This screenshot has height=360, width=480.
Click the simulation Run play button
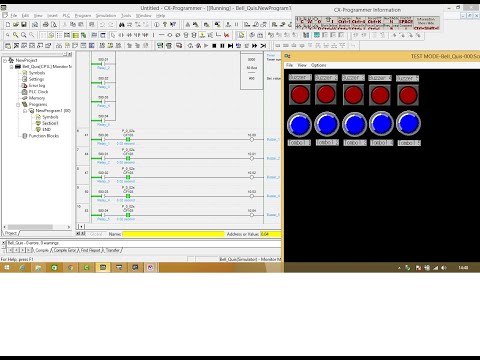[206, 45]
